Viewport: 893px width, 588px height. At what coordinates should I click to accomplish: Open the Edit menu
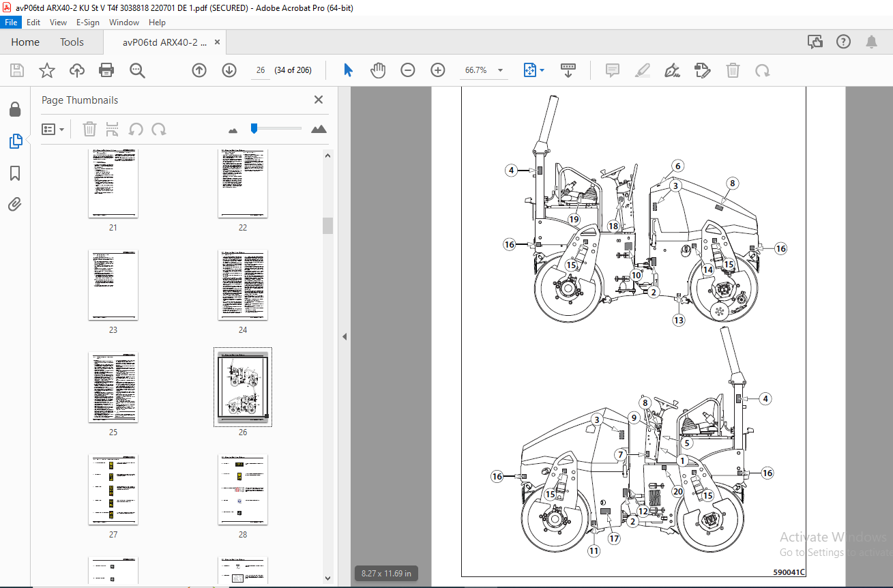click(x=33, y=23)
